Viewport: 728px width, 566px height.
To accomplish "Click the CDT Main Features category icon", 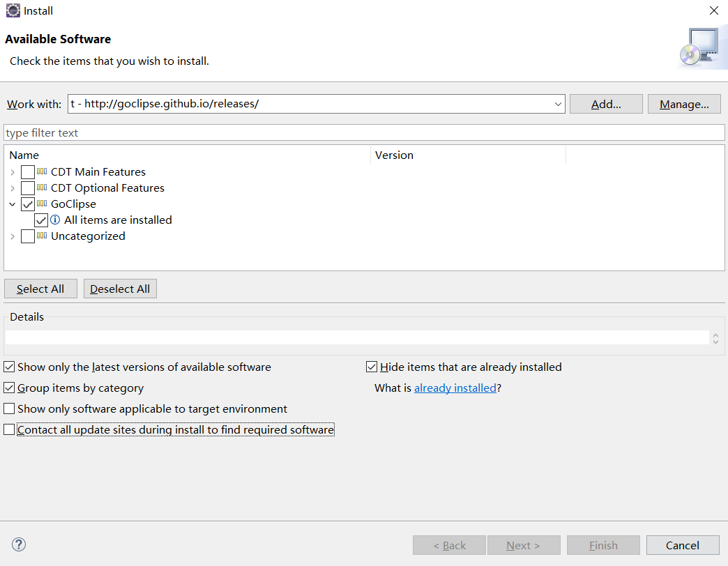I will pyautogui.click(x=42, y=171).
